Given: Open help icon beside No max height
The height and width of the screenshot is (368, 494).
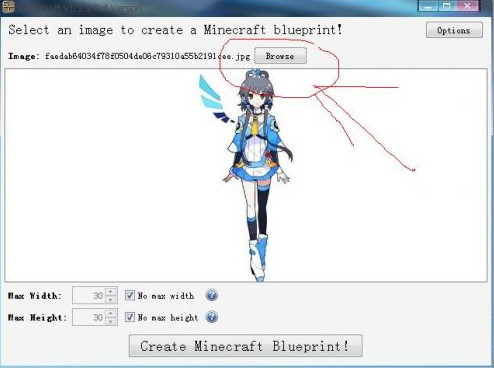Looking at the screenshot, I should pos(211,317).
